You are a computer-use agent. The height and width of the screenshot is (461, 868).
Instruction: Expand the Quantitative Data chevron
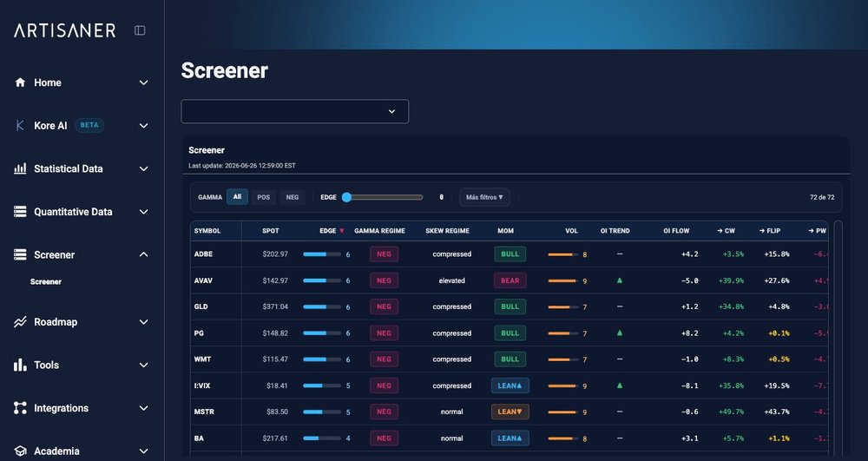pyautogui.click(x=143, y=212)
